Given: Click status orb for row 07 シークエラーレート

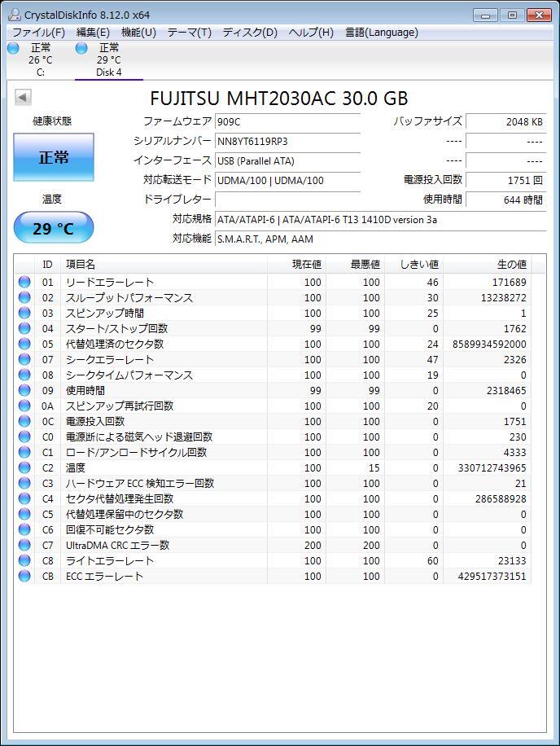Looking at the screenshot, I should pos(24,359).
